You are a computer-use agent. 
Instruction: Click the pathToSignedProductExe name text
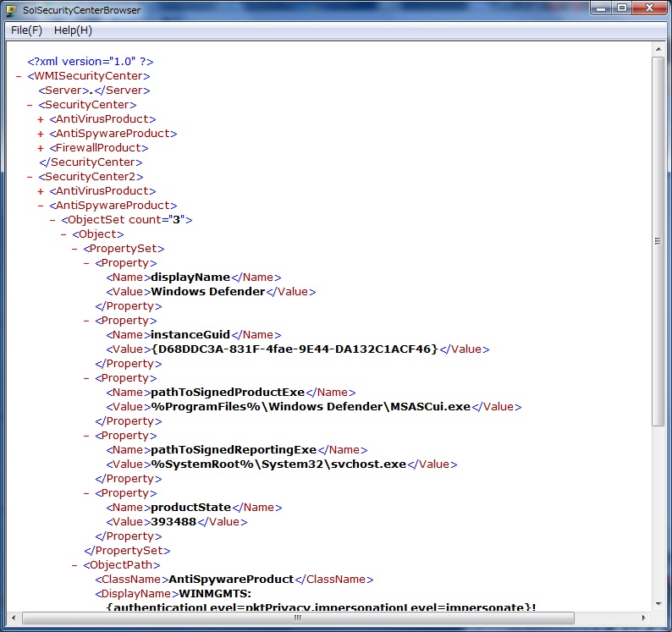(x=228, y=393)
